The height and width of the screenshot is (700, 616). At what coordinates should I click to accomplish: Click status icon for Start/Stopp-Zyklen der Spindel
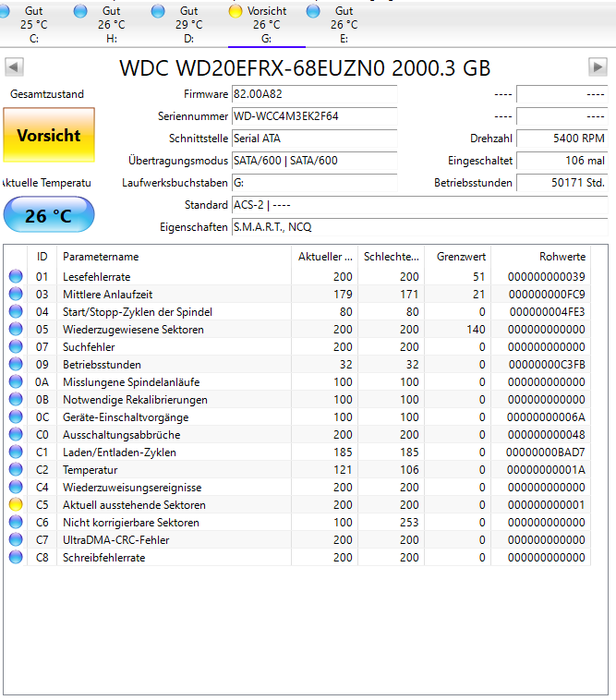tap(16, 312)
